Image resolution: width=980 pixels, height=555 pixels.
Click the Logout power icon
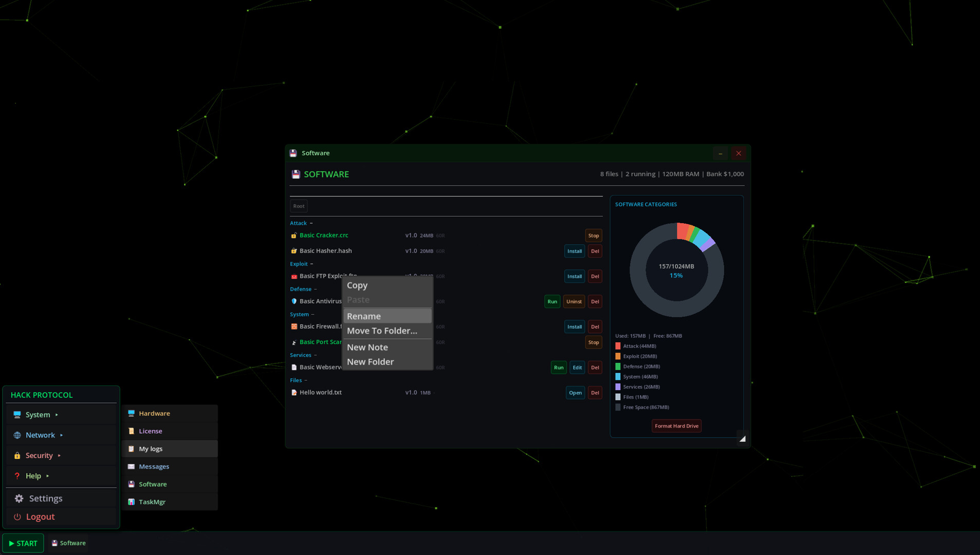click(x=17, y=517)
